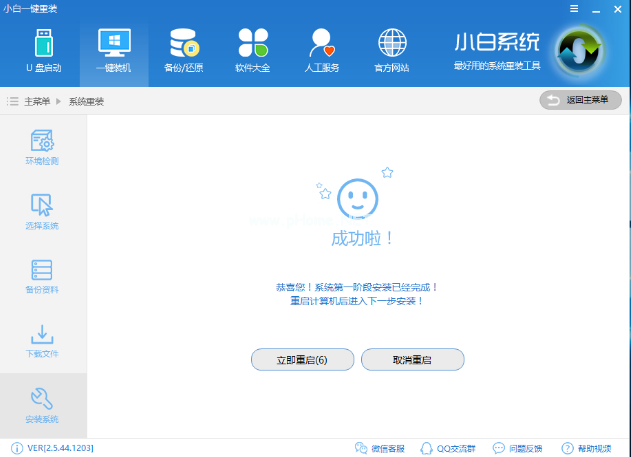Click 恭喜您！系统第一阶段安装已经完成 message

pos(357,287)
